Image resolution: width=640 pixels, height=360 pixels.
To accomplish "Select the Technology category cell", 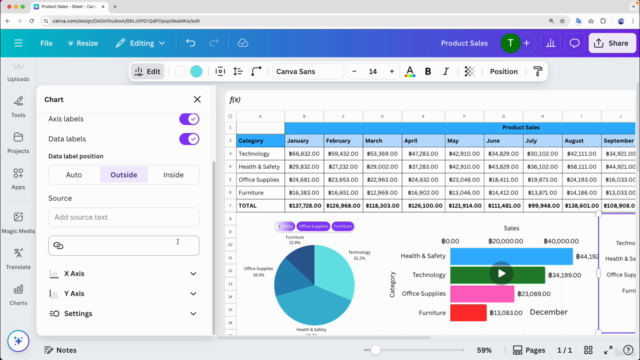I will (260, 153).
